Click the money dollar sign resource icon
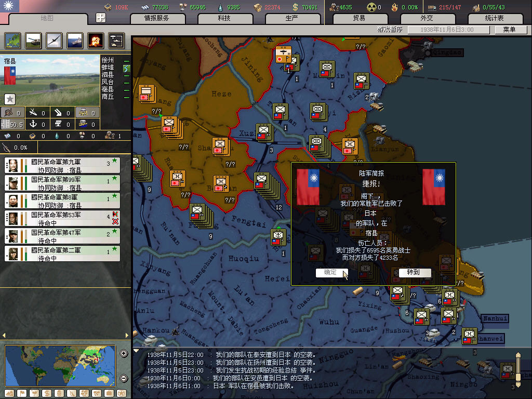Image resolution: width=532 pixels, height=399 pixels. (296, 7)
